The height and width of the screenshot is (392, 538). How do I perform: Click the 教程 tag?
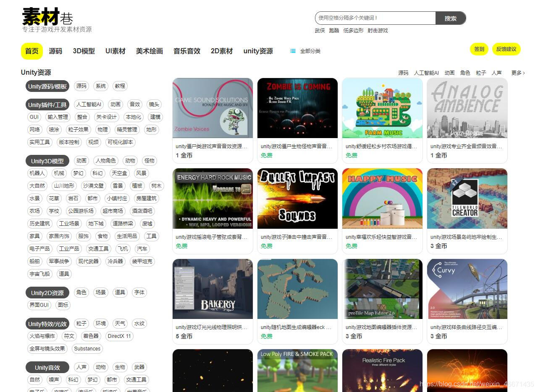click(x=120, y=86)
